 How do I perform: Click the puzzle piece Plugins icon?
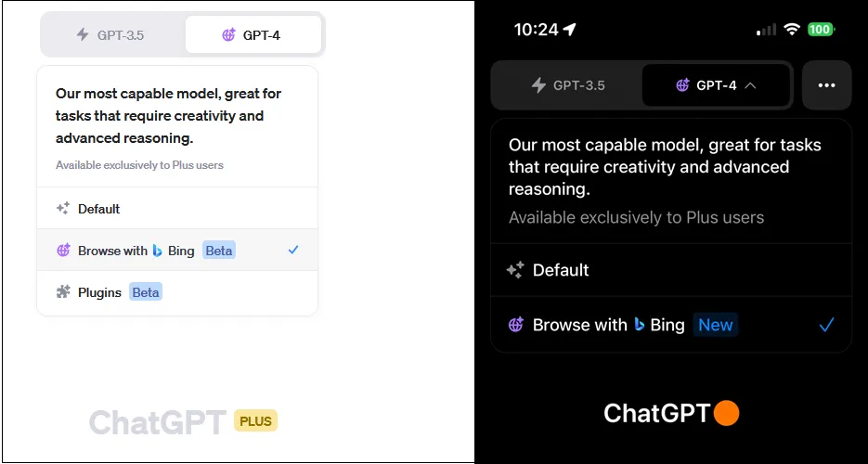click(x=63, y=292)
